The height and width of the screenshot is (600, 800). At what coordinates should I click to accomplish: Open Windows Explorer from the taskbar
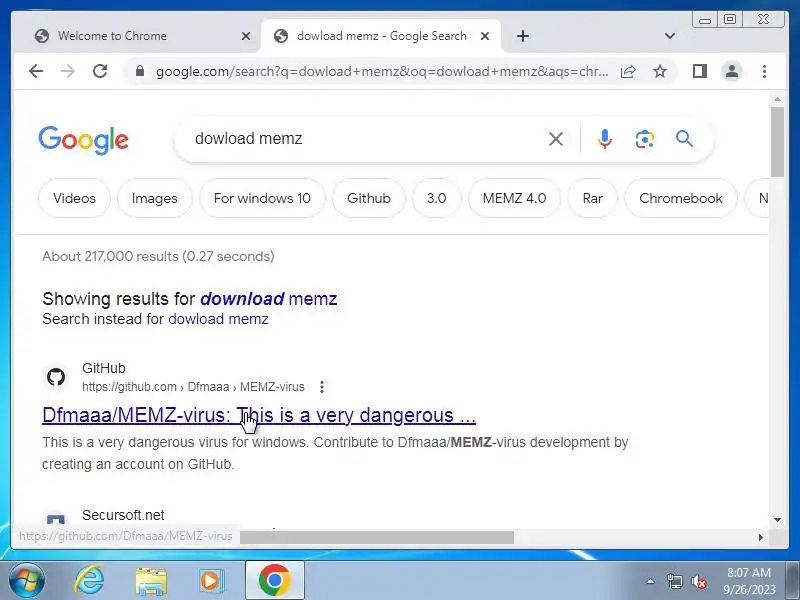tap(151, 581)
